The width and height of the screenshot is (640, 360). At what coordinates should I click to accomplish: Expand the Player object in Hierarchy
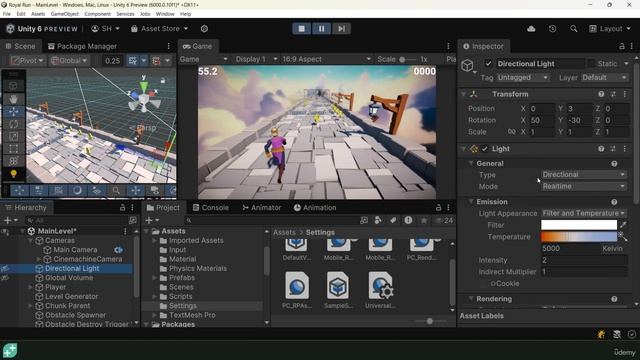tap(31, 287)
